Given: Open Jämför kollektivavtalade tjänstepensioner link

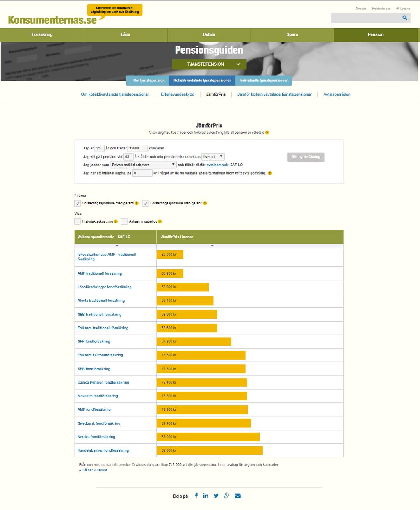Looking at the screenshot, I should [274, 94].
